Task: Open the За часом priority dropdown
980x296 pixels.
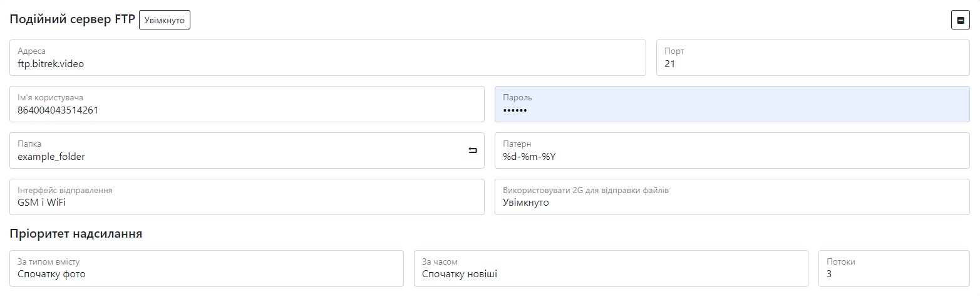Action: [611, 268]
